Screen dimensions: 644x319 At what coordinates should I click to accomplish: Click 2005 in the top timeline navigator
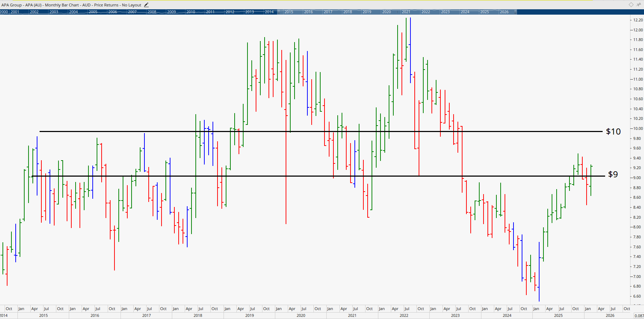tap(93, 12)
